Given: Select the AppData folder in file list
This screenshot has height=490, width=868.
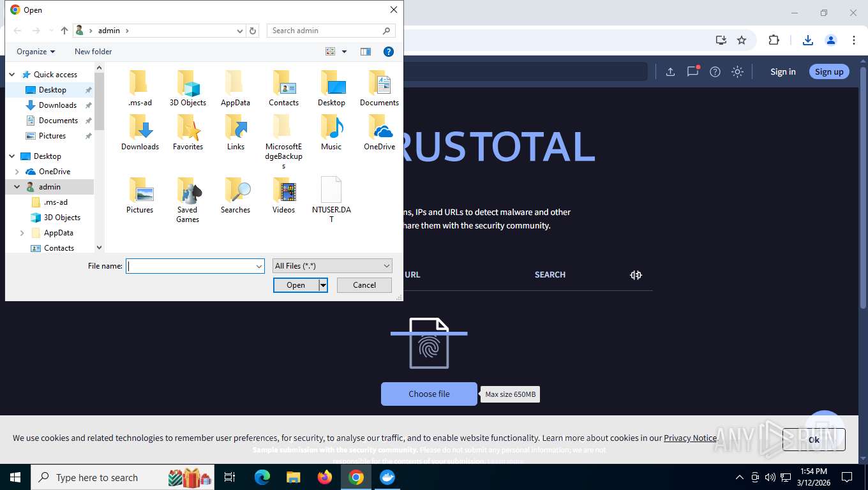Looking at the screenshot, I should coord(236,89).
